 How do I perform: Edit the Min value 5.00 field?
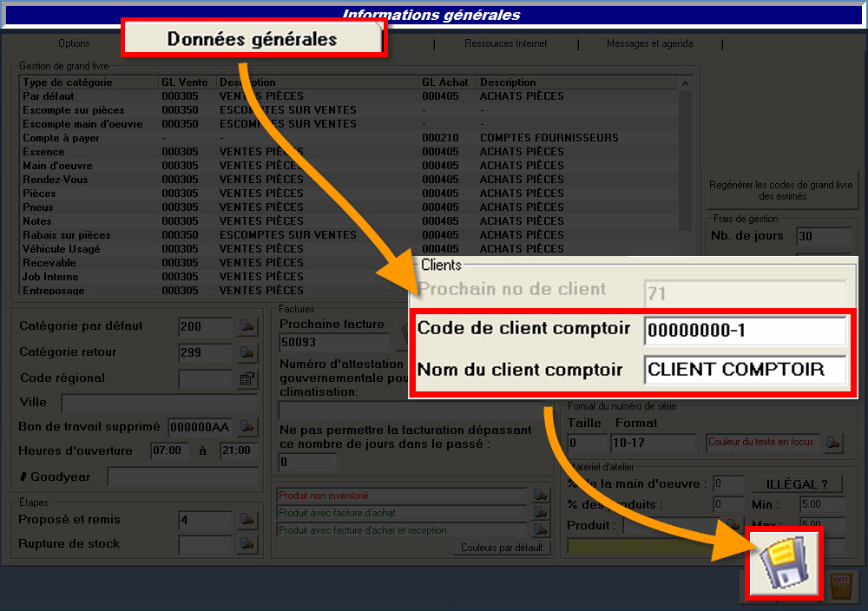[823, 505]
